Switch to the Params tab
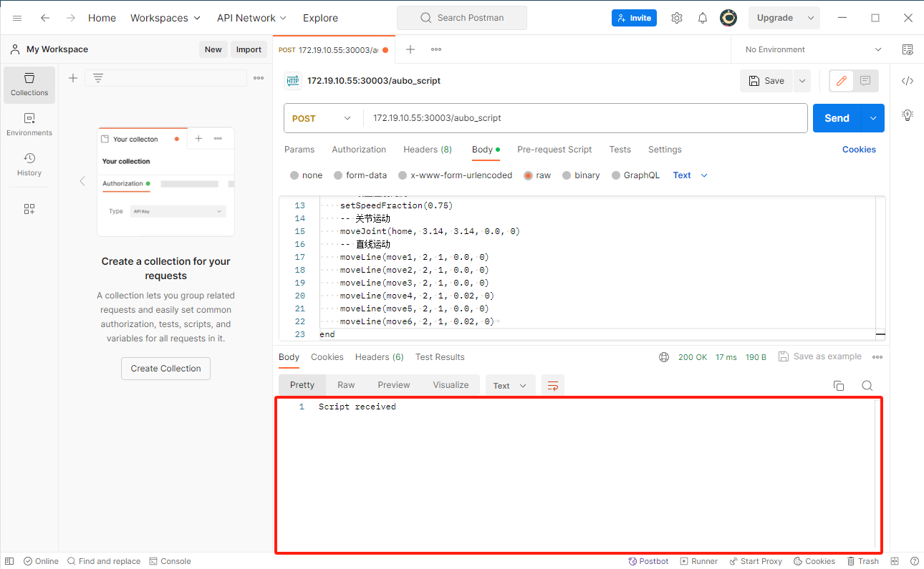This screenshot has height=569, width=924. click(299, 150)
